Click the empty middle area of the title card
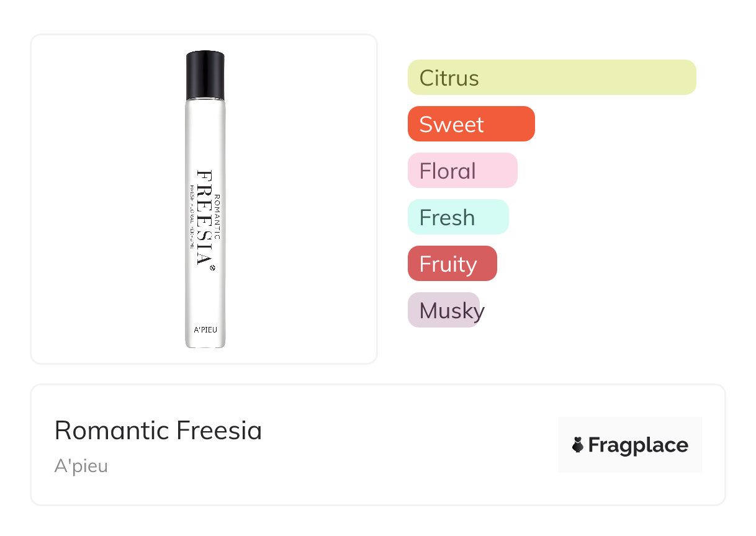Image resolution: width=756 pixels, height=536 pixels. pyautogui.click(x=403, y=445)
